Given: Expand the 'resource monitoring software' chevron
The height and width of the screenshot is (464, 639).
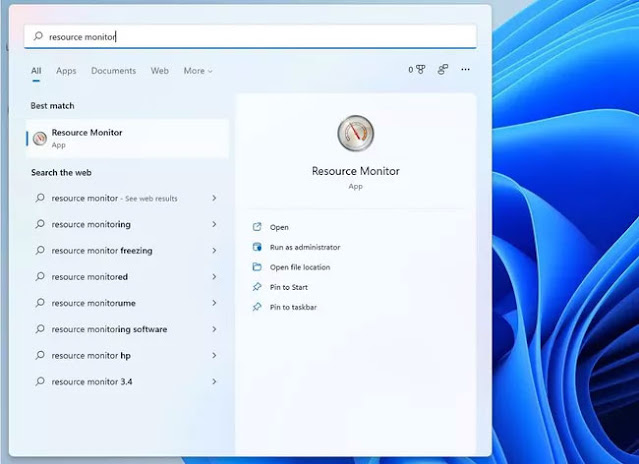Looking at the screenshot, I should (x=214, y=329).
